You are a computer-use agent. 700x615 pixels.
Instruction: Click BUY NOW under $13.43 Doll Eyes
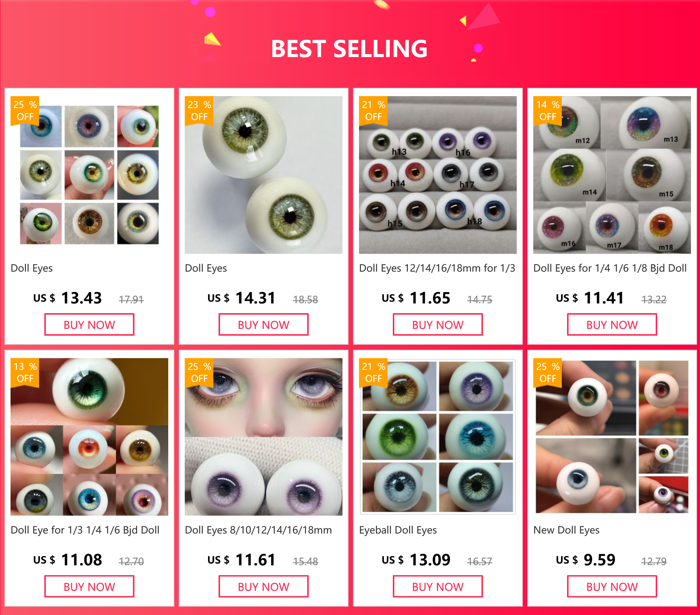pos(89,325)
